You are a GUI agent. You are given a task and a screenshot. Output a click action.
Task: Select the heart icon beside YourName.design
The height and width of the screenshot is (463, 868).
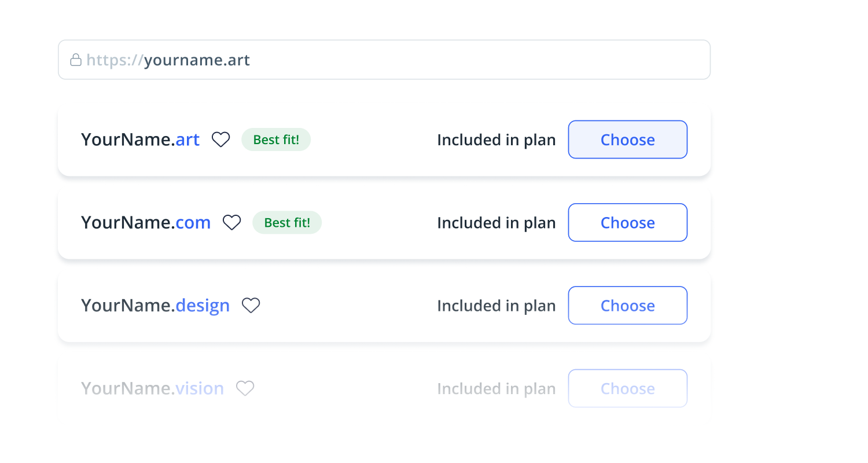pyautogui.click(x=251, y=305)
